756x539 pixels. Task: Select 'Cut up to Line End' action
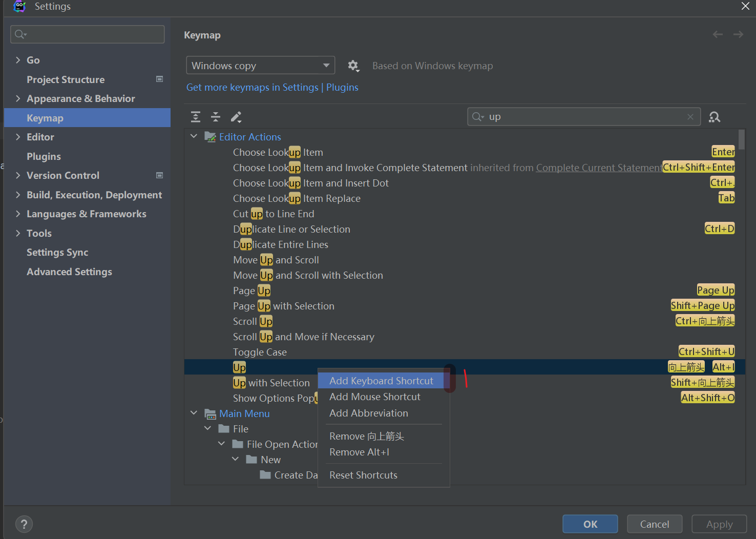point(274,214)
